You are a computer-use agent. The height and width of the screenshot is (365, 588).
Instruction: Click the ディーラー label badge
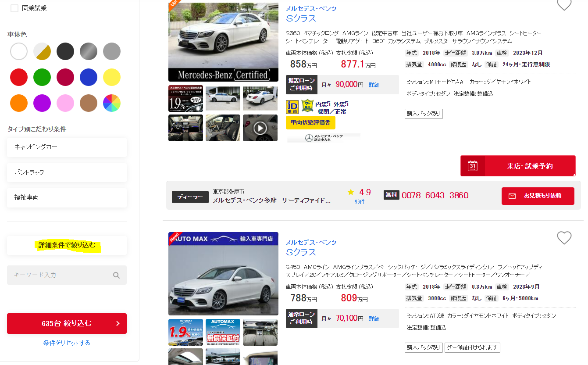click(190, 197)
